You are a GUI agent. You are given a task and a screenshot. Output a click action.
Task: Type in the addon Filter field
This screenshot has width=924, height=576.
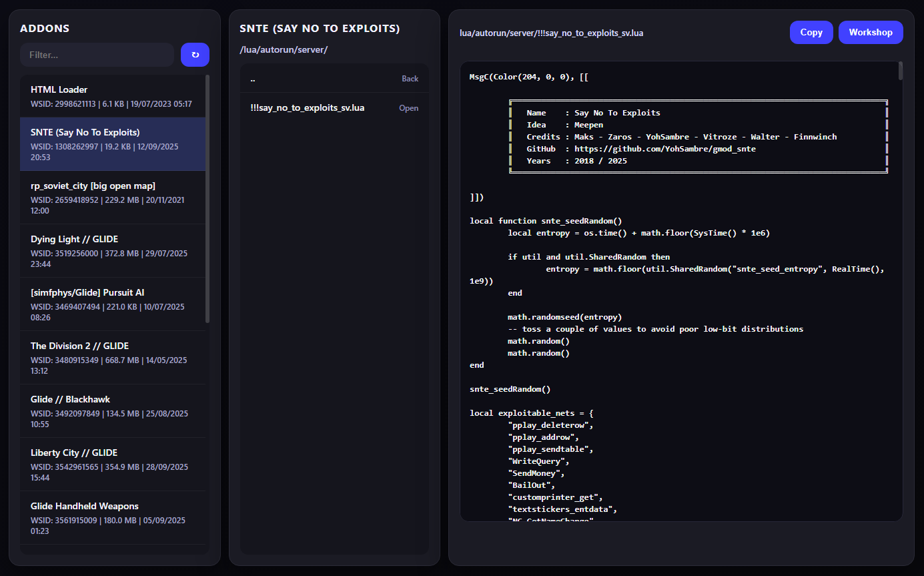(97, 55)
